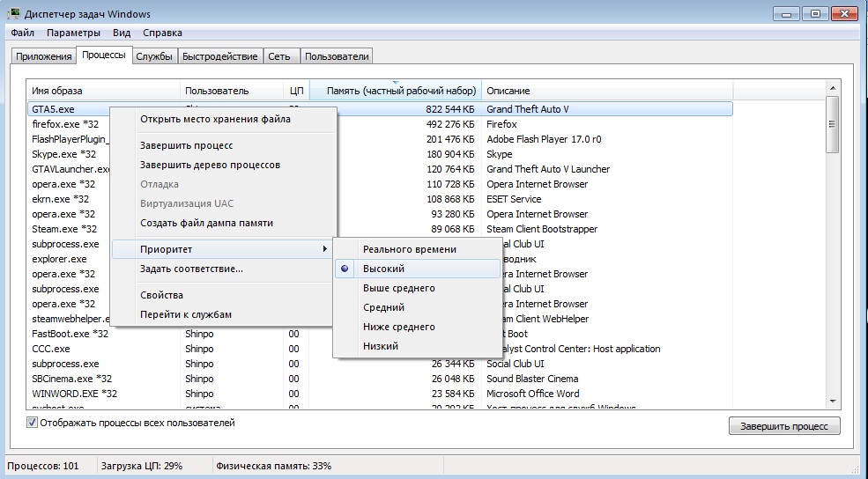Open the 'Файл' menu
This screenshot has width=868, height=479.
(23, 33)
